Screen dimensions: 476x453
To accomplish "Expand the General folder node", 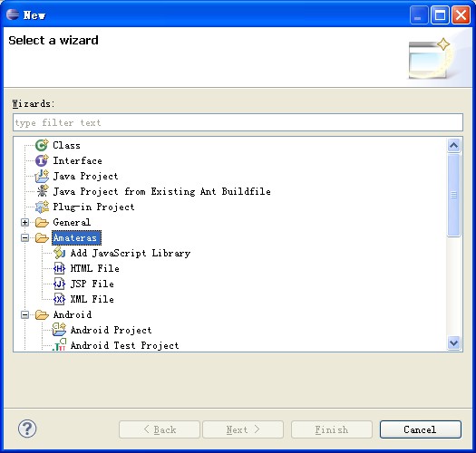I will pos(24,222).
